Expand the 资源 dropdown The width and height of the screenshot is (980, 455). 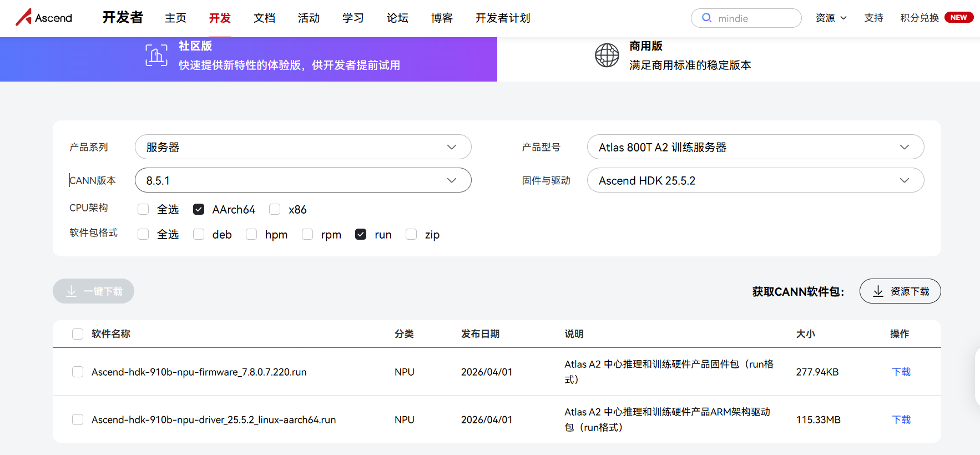pos(831,18)
